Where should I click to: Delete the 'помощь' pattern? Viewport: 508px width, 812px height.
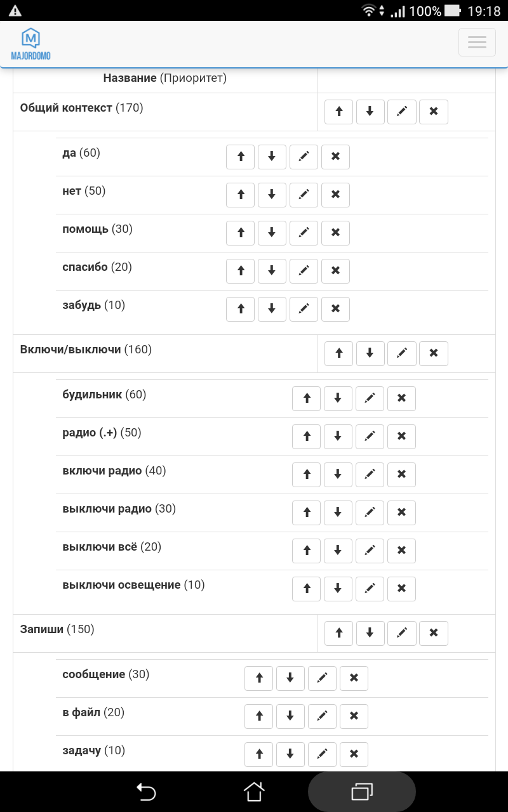(x=335, y=233)
